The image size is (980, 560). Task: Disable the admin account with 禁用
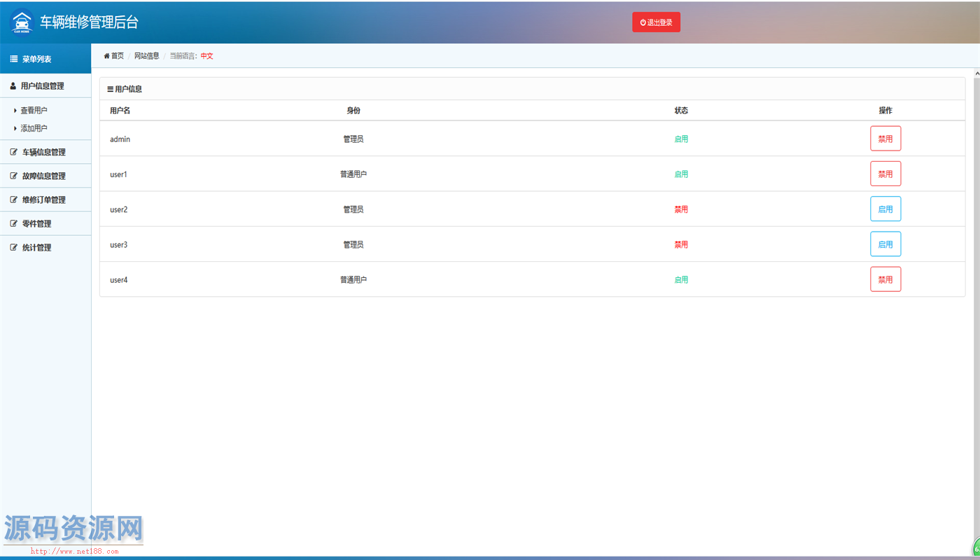pos(885,139)
